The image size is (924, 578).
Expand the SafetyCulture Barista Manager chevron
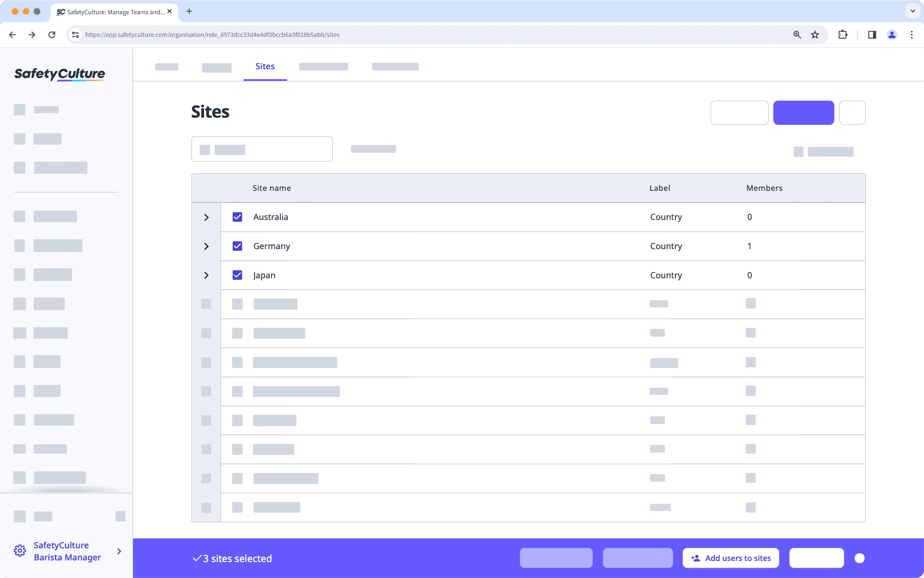(119, 551)
